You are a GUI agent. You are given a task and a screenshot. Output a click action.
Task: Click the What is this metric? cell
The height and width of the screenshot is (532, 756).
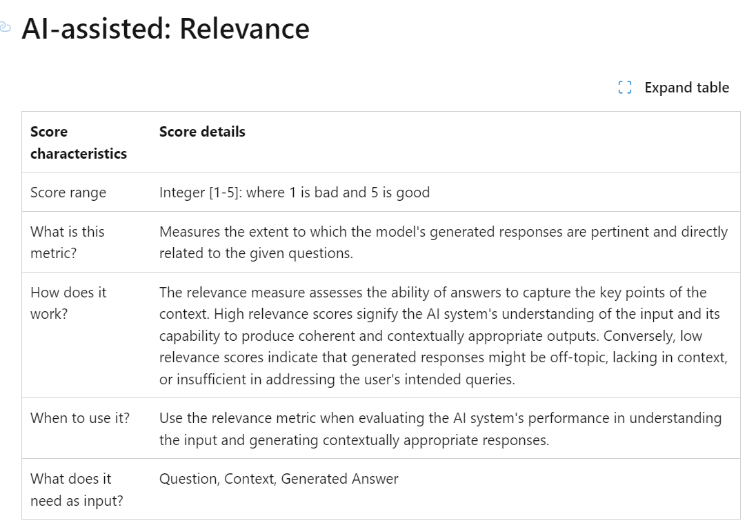68,242
